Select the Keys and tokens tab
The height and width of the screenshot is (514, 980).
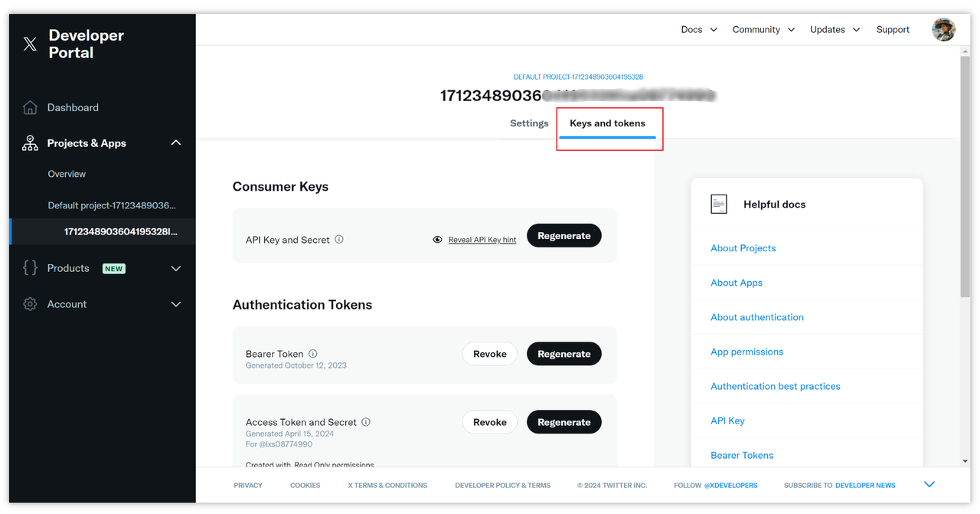pos(607,123)
